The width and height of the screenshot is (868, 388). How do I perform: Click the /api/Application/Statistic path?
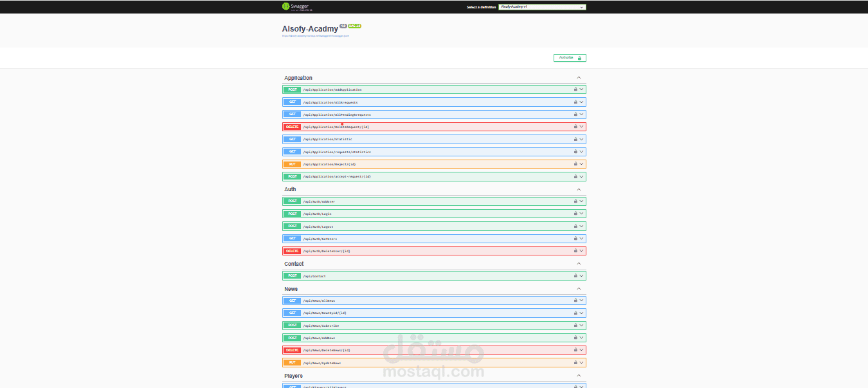(x=328, y=140)
